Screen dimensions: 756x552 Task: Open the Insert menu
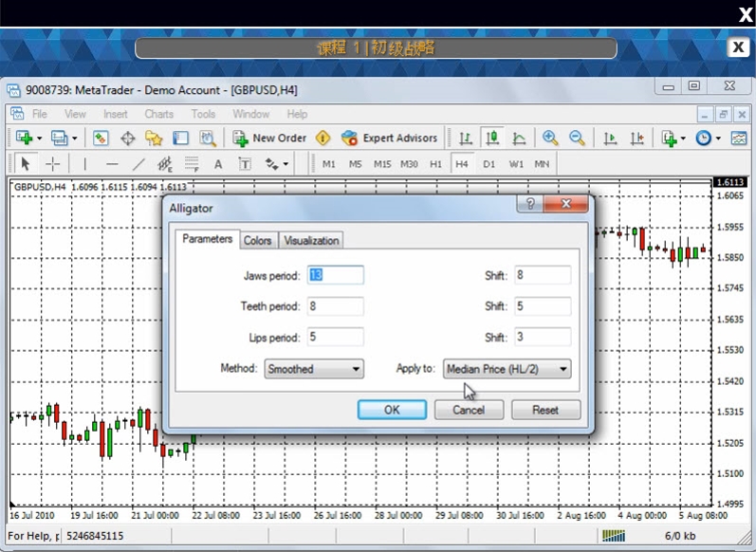(115, 114)
